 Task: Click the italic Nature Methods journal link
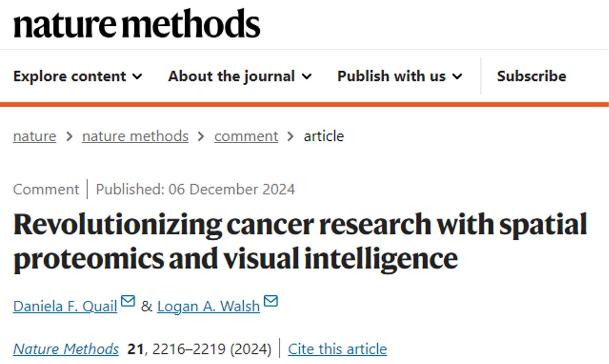pos(66,349)
